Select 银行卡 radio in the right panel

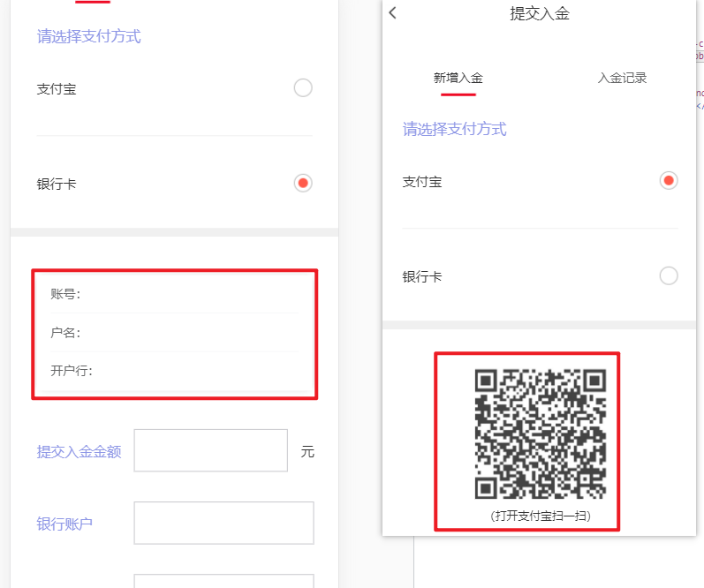click(669, 275)
